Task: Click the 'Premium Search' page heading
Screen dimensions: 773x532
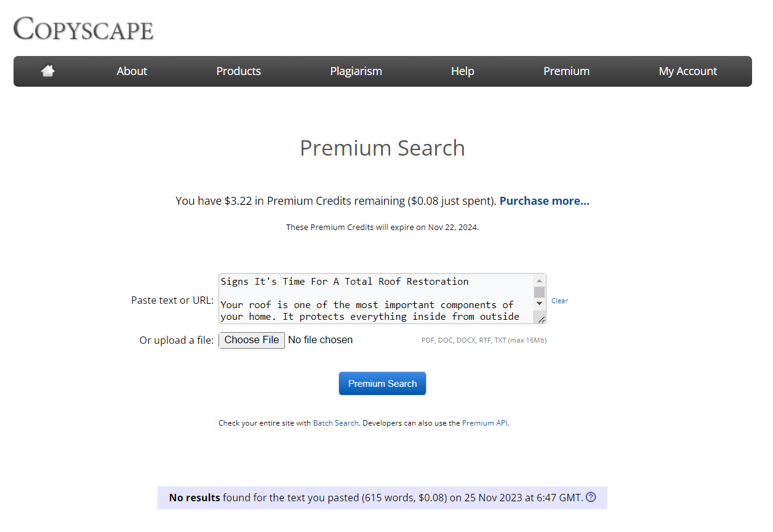Action: pyautogui.click(x=382, y=148)
